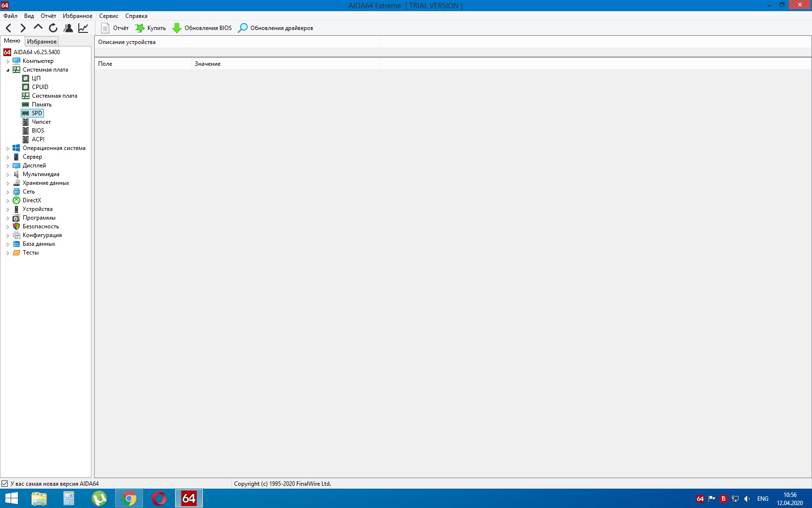This screenshot has height=508, width=812.
Task: Select the Память memory icon
Action: (26, 105)
